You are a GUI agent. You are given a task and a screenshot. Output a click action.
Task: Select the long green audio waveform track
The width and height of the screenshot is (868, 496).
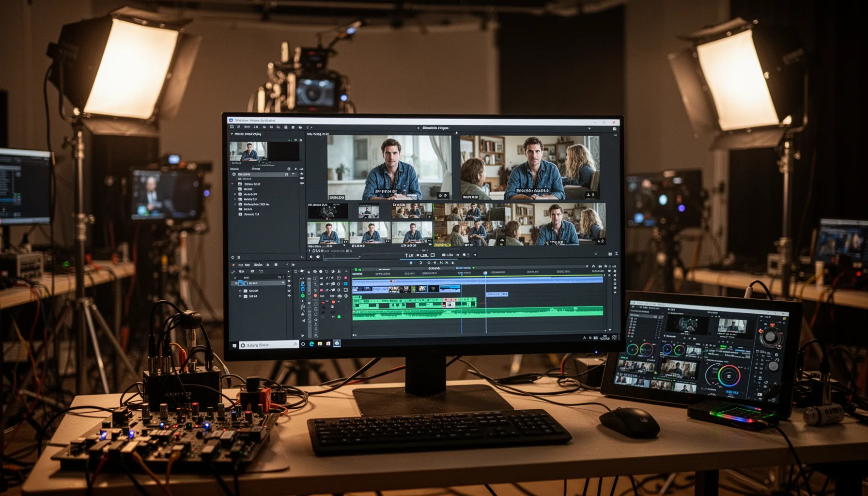(478, 313)
